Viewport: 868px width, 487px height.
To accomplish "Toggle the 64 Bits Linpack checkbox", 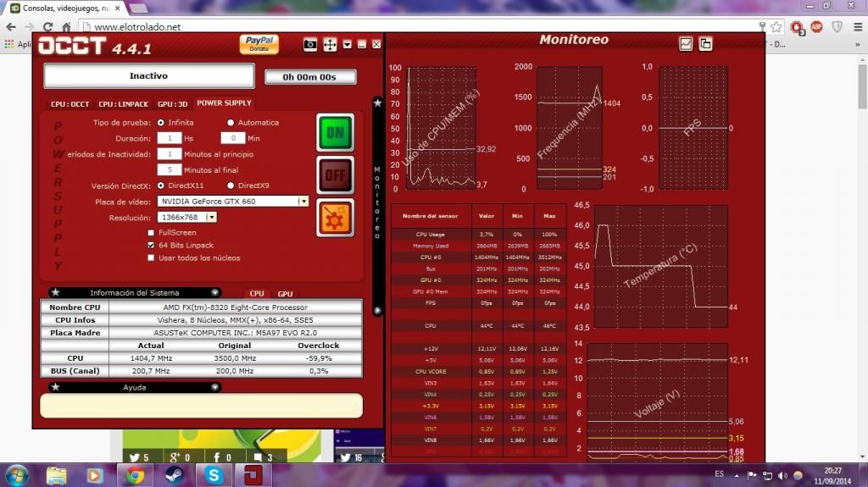I will point(151,245).
